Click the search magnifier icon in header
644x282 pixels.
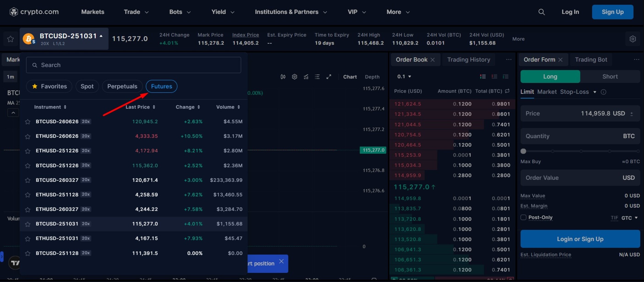click(541, 12)
